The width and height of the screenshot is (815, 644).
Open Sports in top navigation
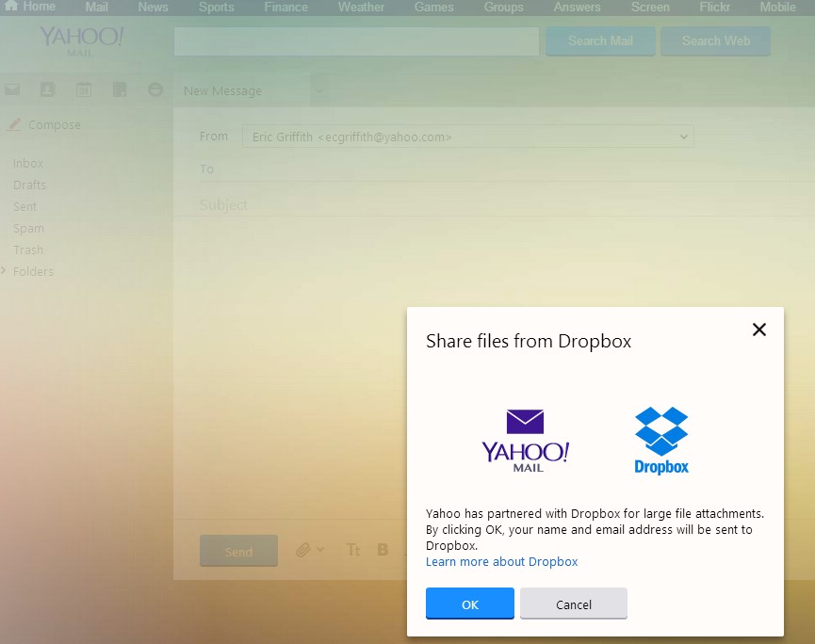click(216, 8)
